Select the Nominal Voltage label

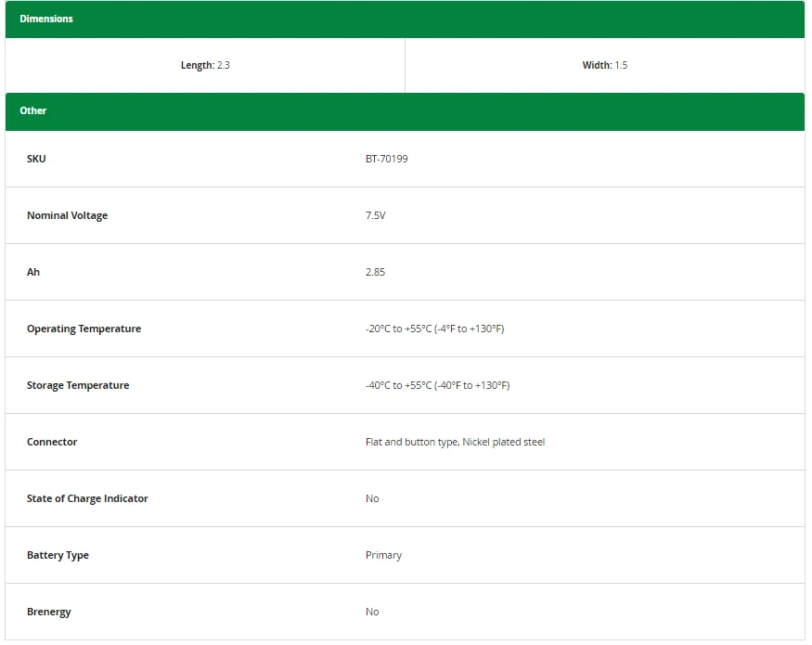click(x=67, y=215)
